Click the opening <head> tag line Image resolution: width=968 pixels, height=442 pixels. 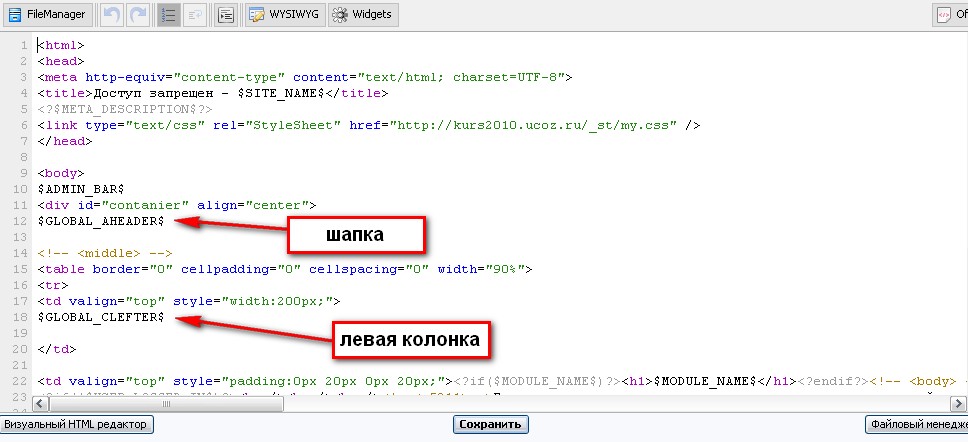60,61
